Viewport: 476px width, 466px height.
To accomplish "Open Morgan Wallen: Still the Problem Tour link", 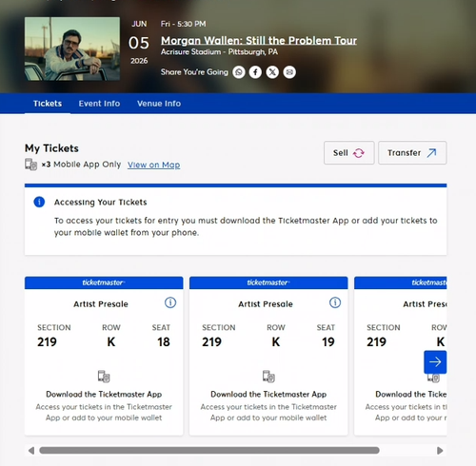I will [259, 41].
